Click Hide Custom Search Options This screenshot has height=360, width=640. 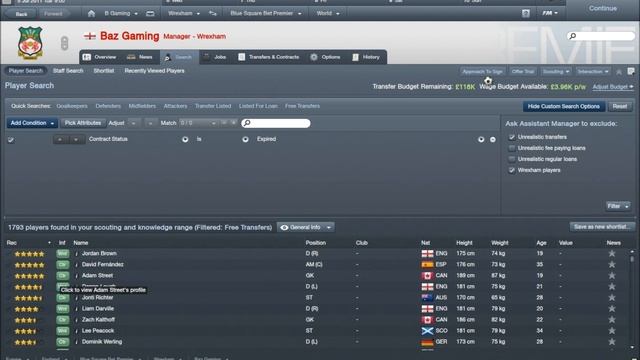pos(564,107)
